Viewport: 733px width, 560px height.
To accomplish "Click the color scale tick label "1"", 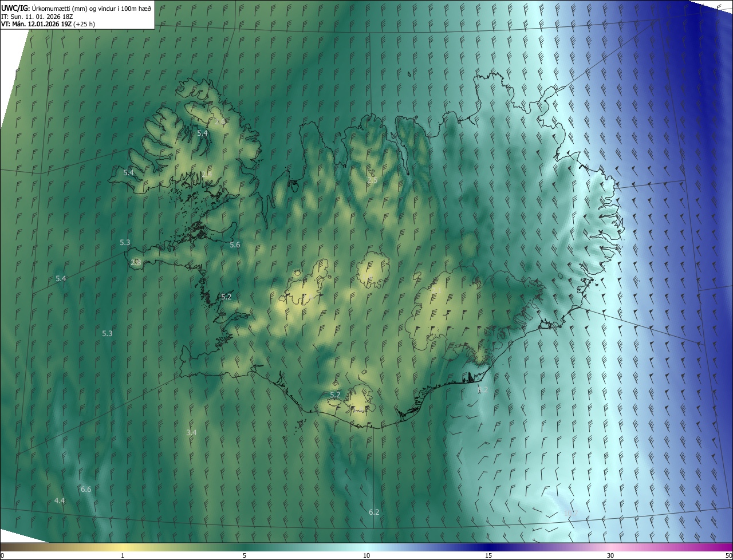I will pos(123,555).
